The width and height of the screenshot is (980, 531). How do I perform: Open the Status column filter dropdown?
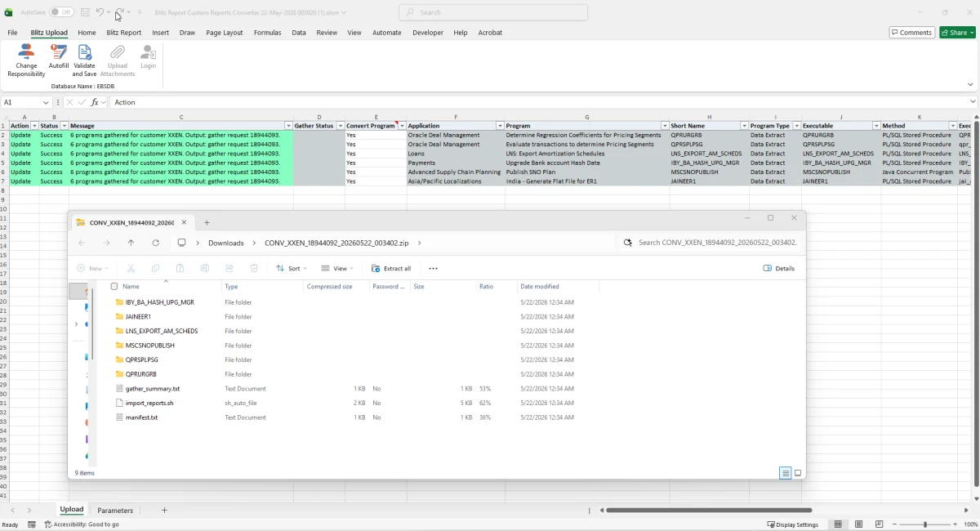click(65, 126)
